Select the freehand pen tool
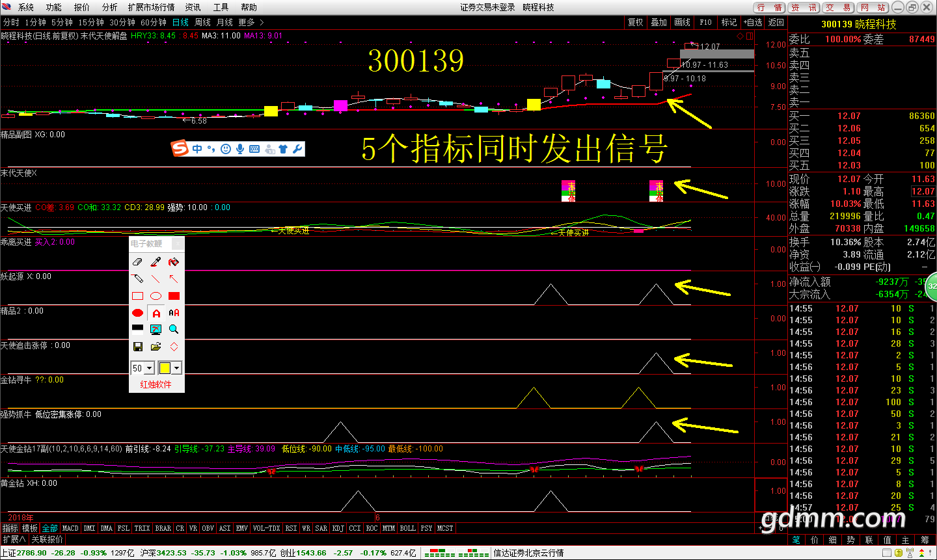 tap(137, 279)
